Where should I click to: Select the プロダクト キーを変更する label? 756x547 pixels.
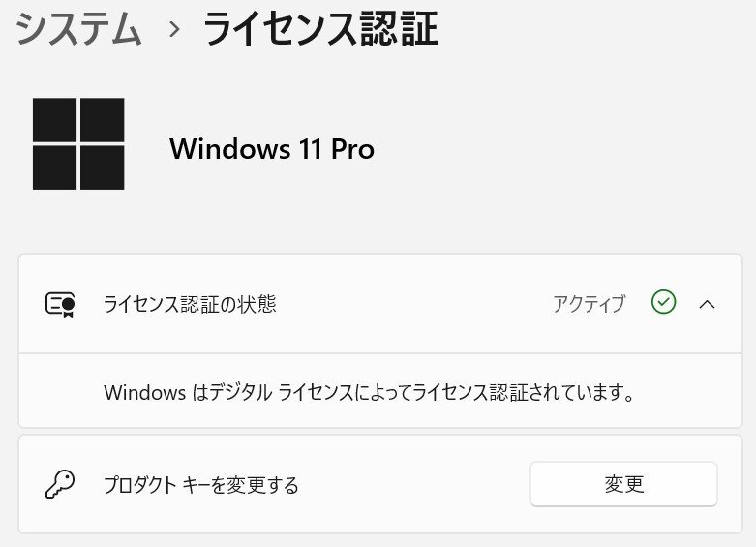[201, 485]
